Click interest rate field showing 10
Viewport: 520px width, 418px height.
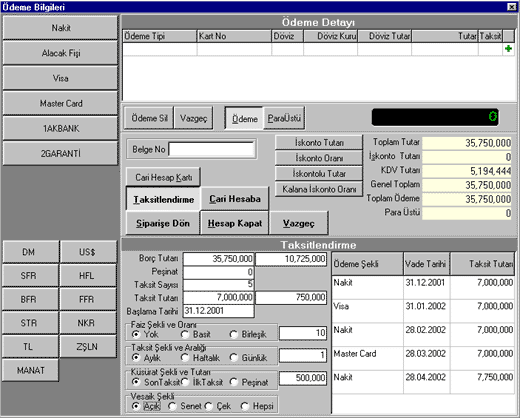click(303, 333)
